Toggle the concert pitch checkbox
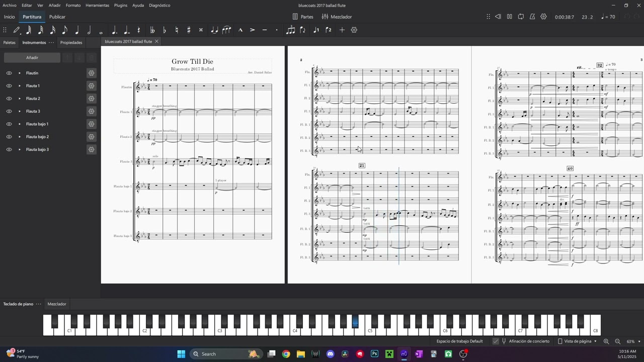This screenshot has height=362, width=644. point(496,341)
